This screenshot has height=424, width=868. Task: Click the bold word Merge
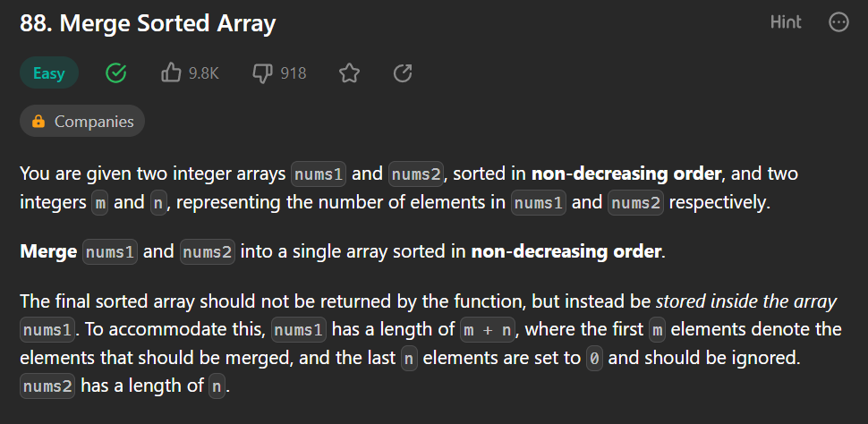point(48,252)
